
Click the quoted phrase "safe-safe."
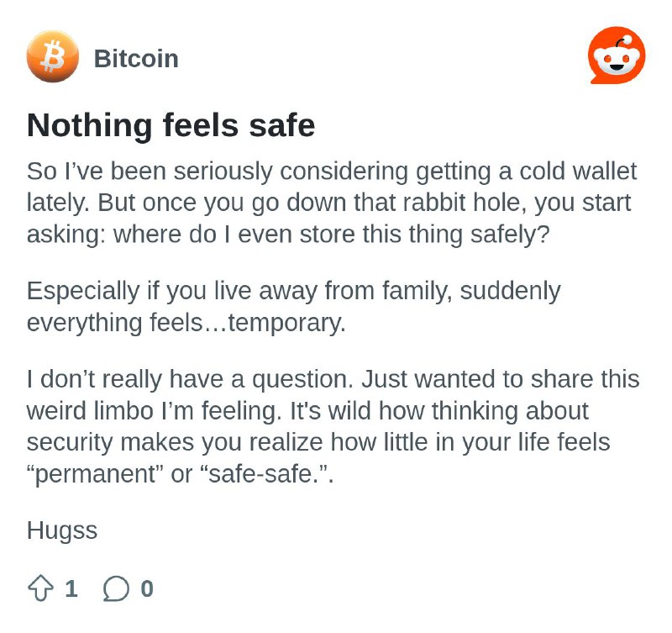click(x=265, y=474)
